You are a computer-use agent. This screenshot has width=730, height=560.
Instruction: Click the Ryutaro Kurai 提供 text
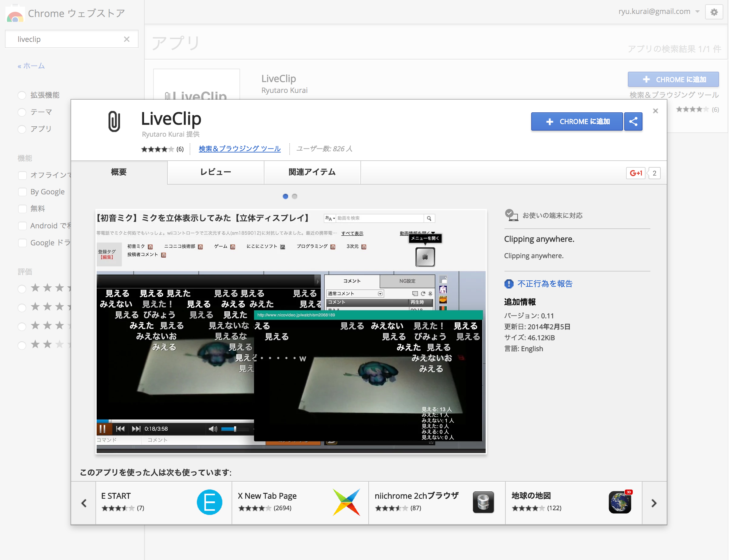(x=171, y=134)
